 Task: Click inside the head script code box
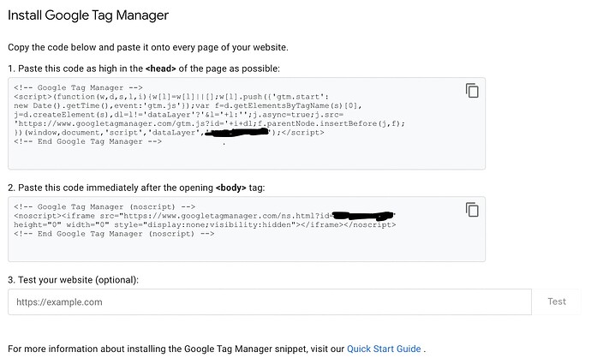[247, 123]
